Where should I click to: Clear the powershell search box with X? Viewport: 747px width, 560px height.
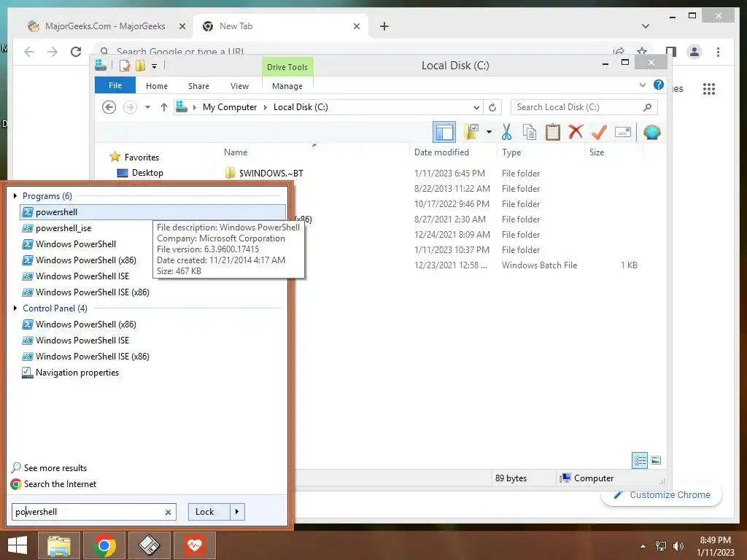point(168,512)
